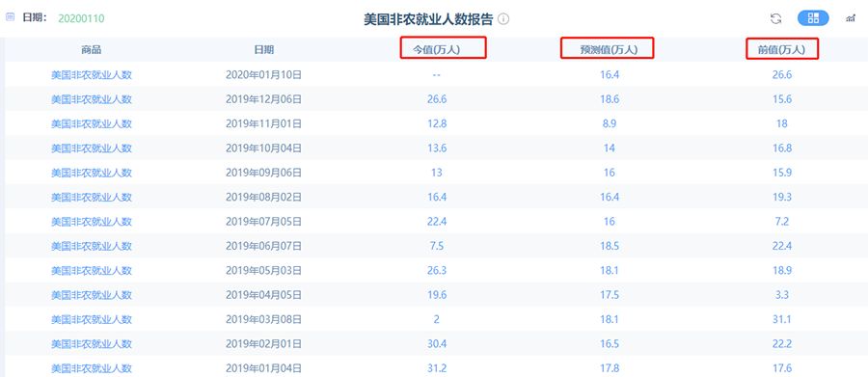Open 美国非农就业人数 link in 2019年08月02日 row
The width and height of the screenshot is (868, 377).
coord(92,197)
